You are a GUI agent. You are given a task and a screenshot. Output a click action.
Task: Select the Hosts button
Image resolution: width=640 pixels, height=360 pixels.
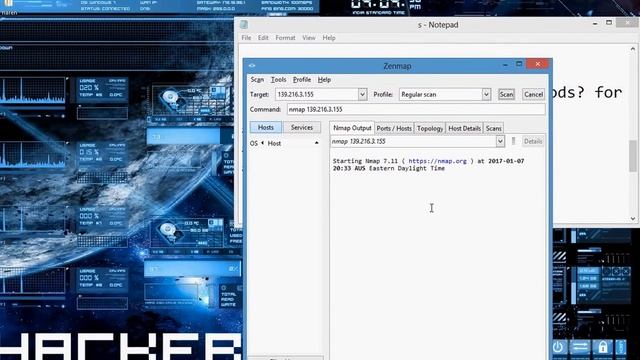(266, 127)
